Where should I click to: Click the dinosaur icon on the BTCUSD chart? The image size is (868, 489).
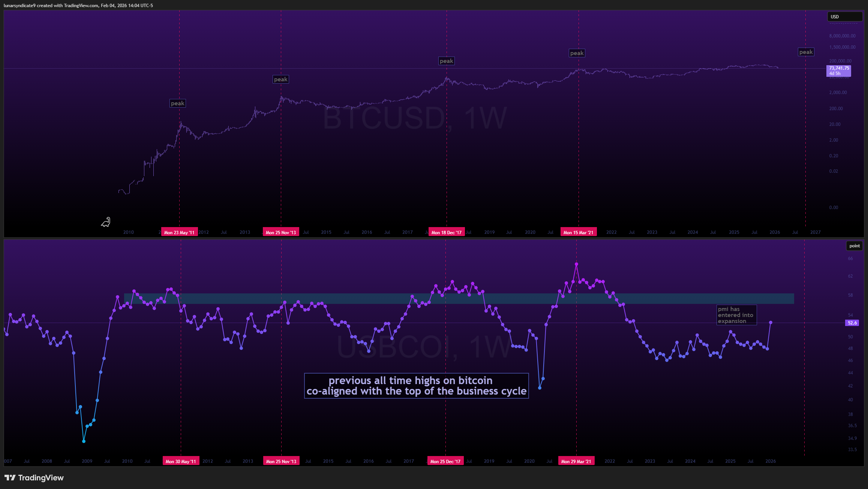pyautogui.click(x=106, y=222)
